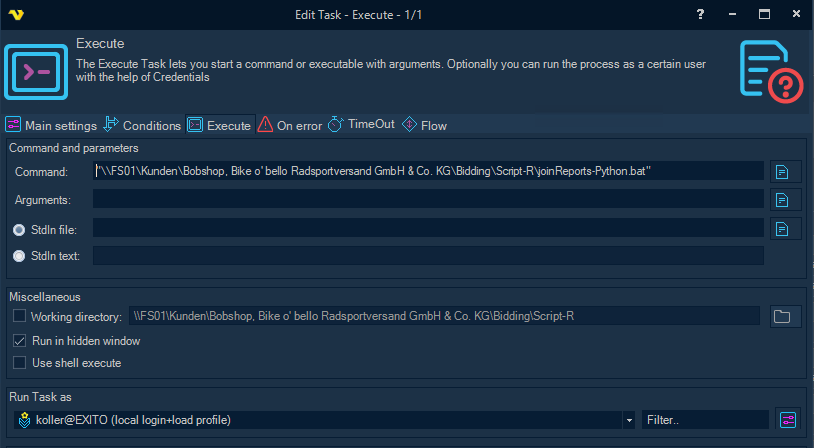Open the TimeOut tab
Image resolution: width=814 pixels, height=448 pixels.
[361, 125]
